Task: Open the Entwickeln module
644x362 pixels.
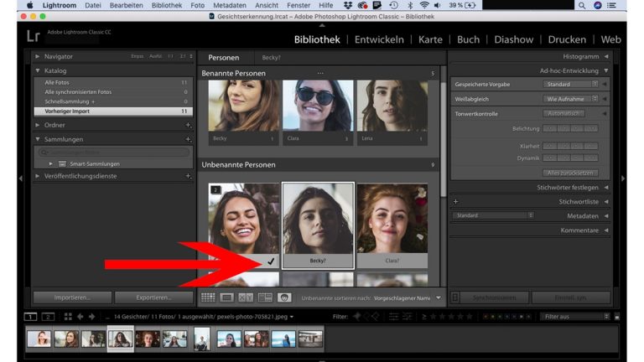Action: click(379, 39)
